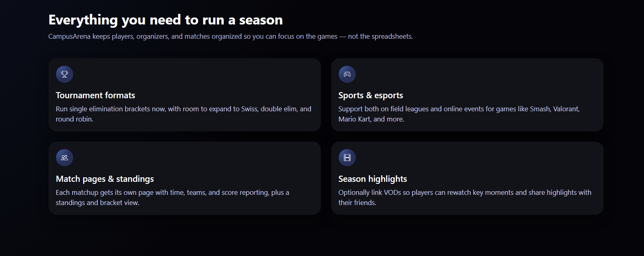Click 'Support both on field leagues' text
Viewport: 644px width, 256px height.
point(383,109)
